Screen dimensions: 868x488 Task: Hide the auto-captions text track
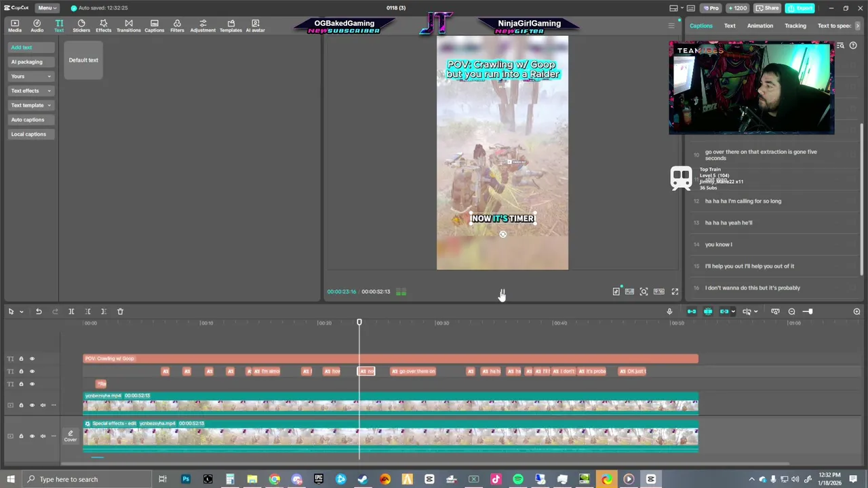32,371
